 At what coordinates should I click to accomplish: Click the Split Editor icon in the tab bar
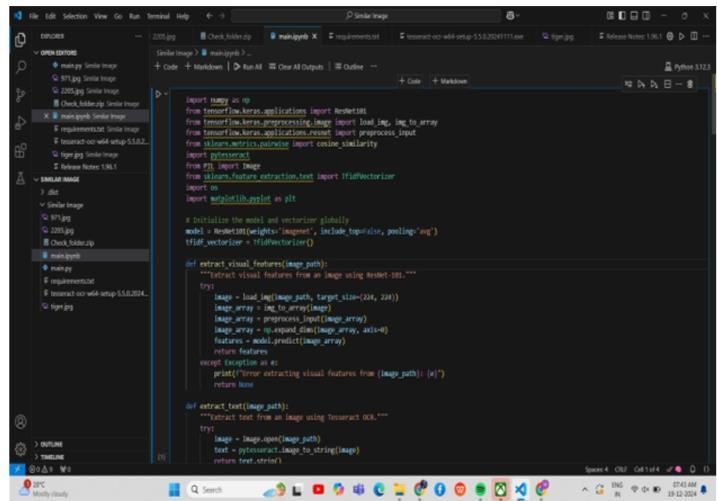pos(694,36)
